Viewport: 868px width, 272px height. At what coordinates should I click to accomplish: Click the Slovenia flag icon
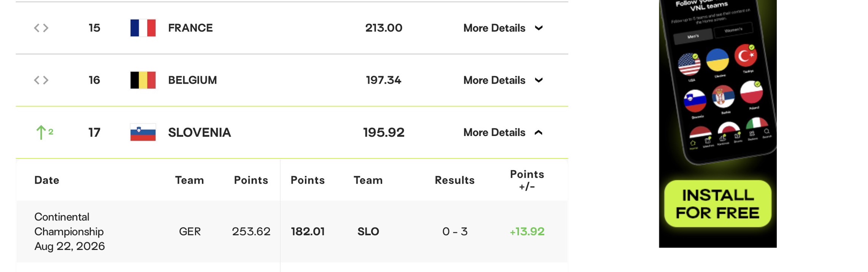(x=143, y=132)
